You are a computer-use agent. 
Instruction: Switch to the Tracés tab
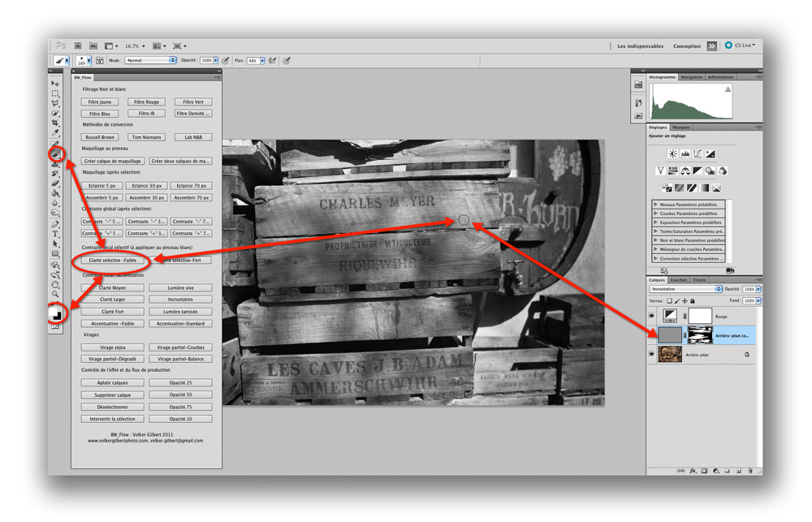coord(699,280)
